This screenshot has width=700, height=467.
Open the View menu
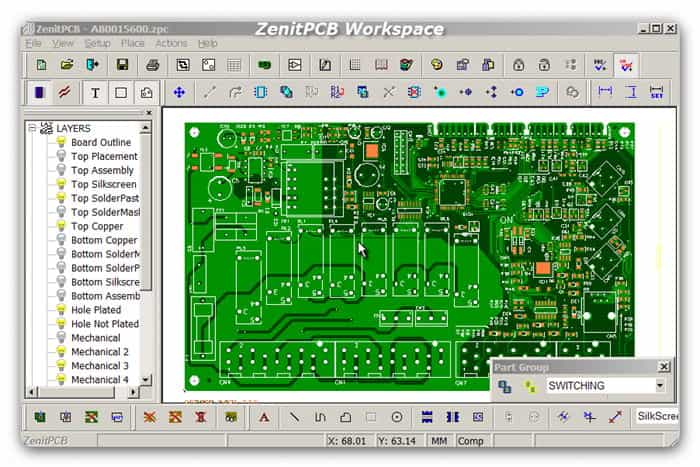pyautogui.click(x=63, y=43)
